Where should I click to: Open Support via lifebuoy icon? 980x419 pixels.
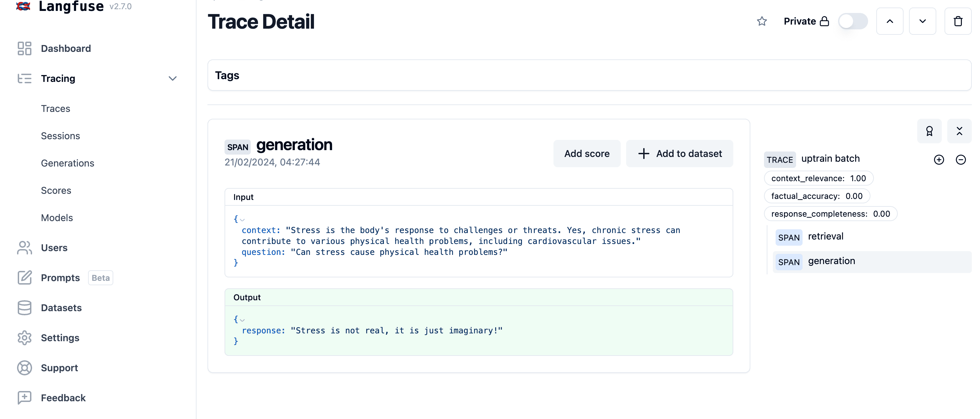pyautogui.click(x=24, y=367)
